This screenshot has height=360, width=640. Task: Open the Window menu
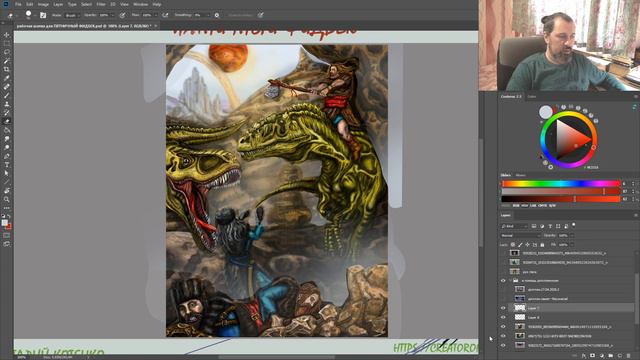(140, 4)
